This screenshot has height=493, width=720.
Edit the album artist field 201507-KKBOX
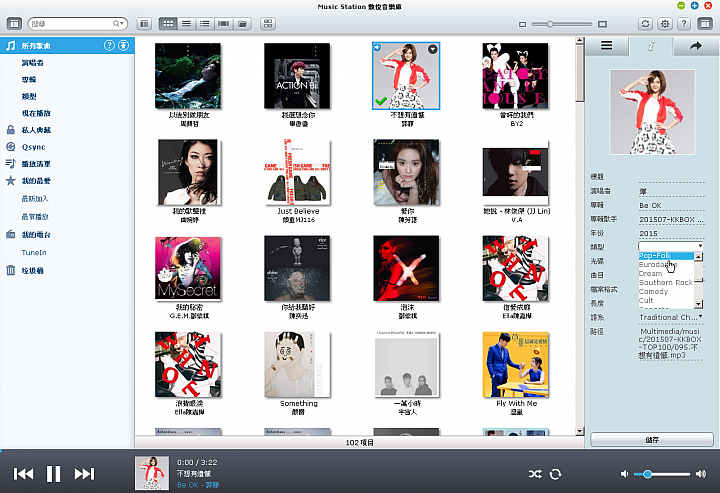tap(671, 219)
